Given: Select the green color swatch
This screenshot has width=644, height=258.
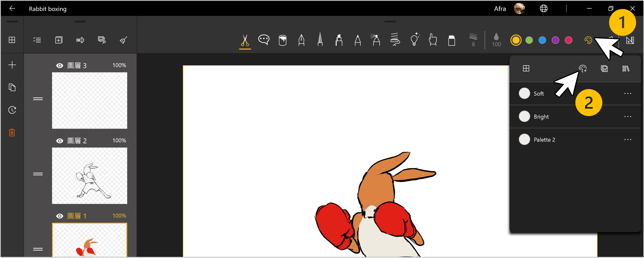Looking at the screenshot, I should (529, 40).
